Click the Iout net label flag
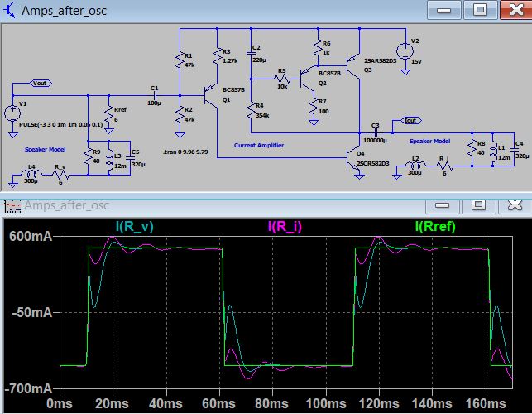Image resolution: width=532 pixels, height=414 pixels. (x=411, y=120)
